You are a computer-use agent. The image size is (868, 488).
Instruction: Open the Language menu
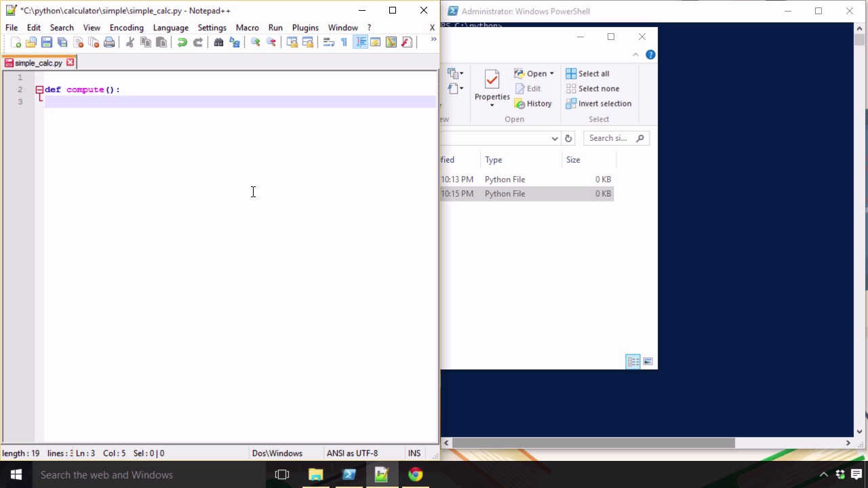coord(171,28)
